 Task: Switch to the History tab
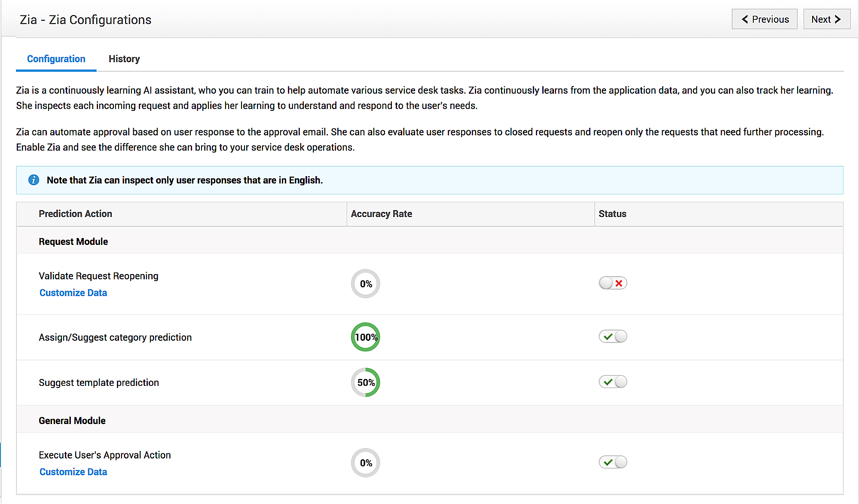pos(124,59)
